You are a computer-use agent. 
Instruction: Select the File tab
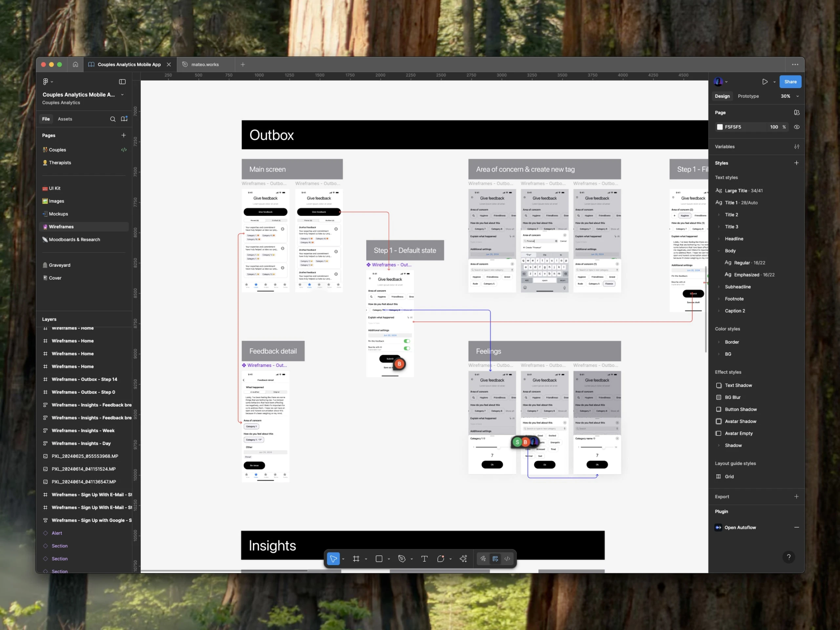tap(46, 119)
